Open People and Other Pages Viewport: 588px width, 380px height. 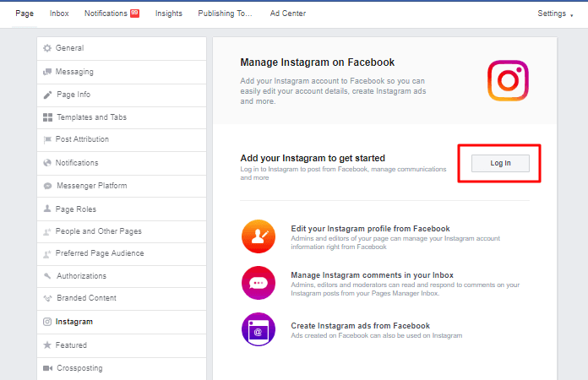tap(122, 231)
